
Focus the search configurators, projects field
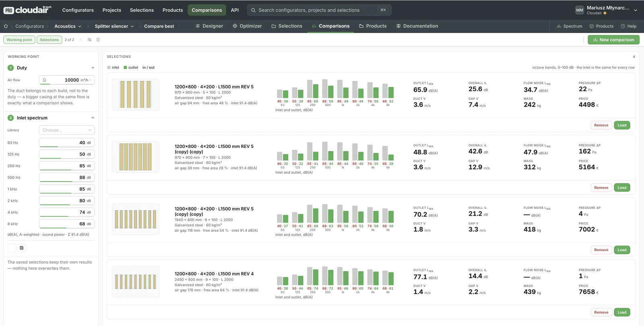tap(320, 10)
